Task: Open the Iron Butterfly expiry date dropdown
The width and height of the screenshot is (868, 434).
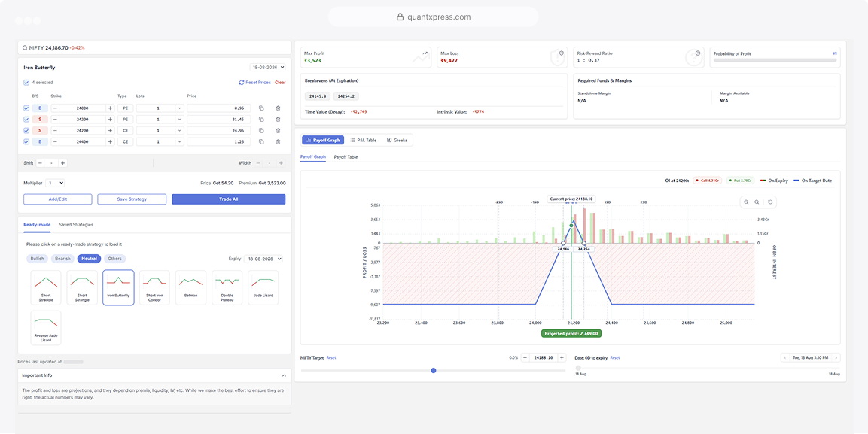Action: [268, 68]
